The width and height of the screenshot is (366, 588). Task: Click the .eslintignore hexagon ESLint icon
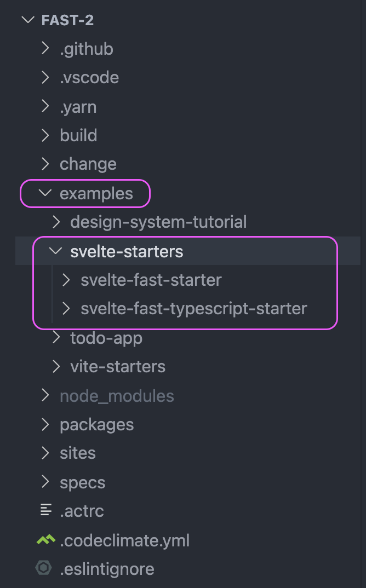pyautogui.click(x=45, y=568)
